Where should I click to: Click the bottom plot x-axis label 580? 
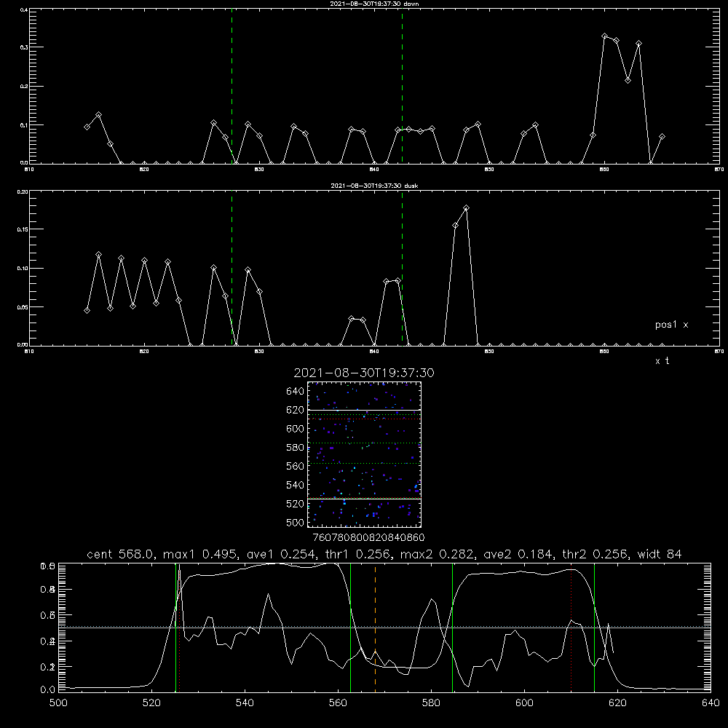point(431,703)
